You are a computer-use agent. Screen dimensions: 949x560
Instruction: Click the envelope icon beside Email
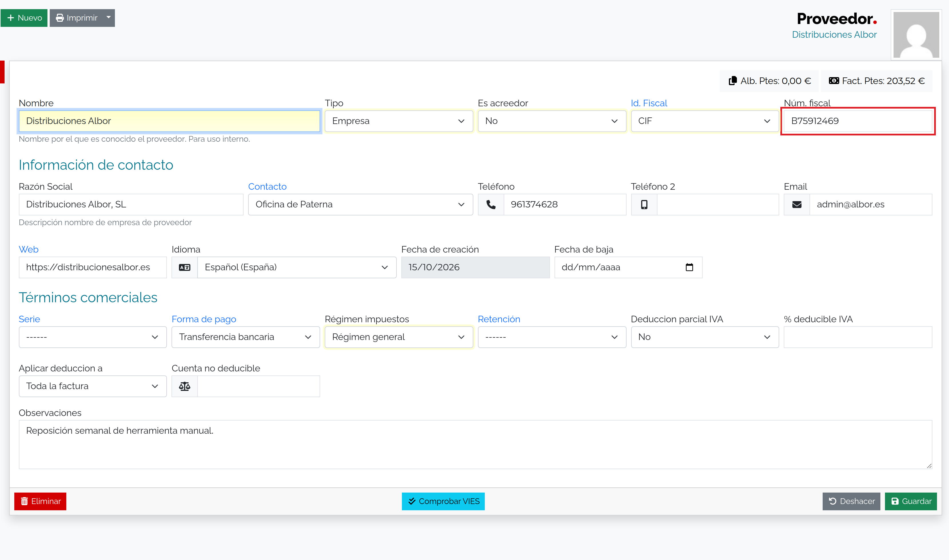(x=797, y=205)
